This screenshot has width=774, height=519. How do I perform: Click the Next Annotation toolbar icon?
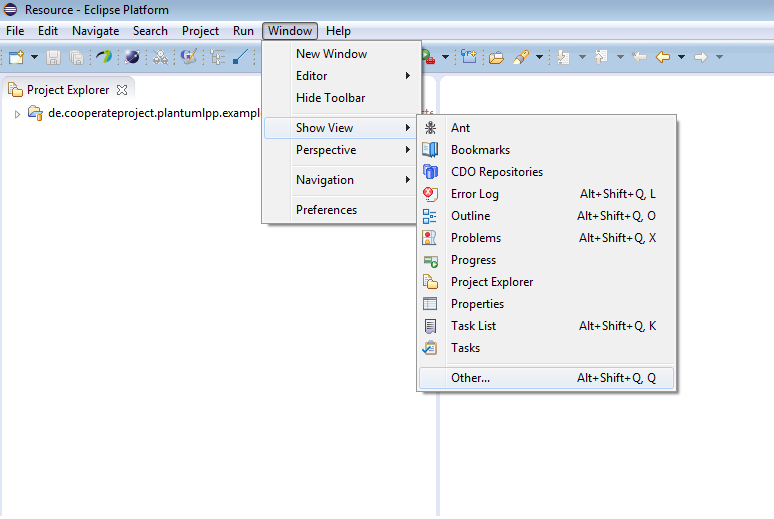[563, 58]
